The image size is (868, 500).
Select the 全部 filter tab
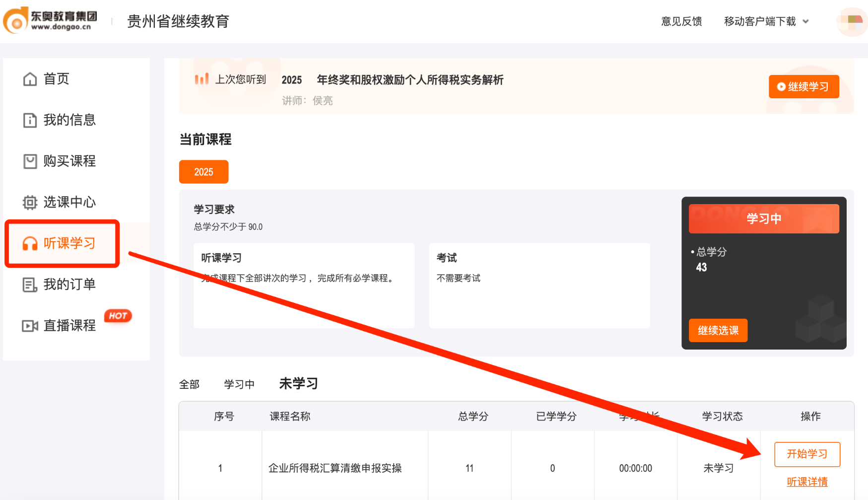(189, 383)
